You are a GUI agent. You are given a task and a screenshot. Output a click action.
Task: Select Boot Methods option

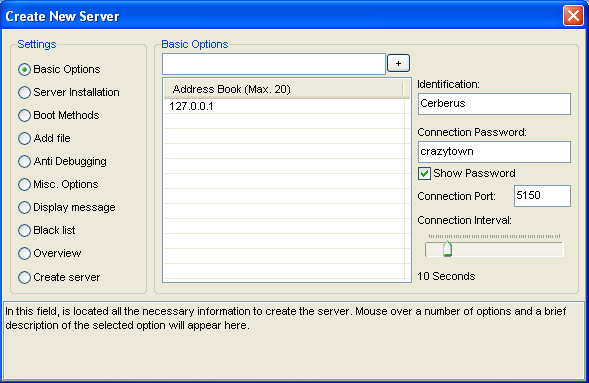[24, 115]
